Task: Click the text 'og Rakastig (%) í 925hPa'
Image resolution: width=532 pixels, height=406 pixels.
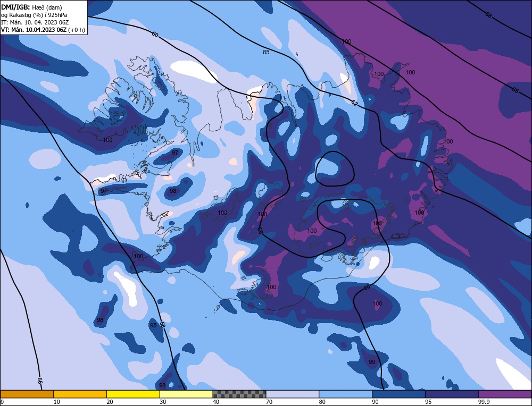Action: (x=34, y=15)
